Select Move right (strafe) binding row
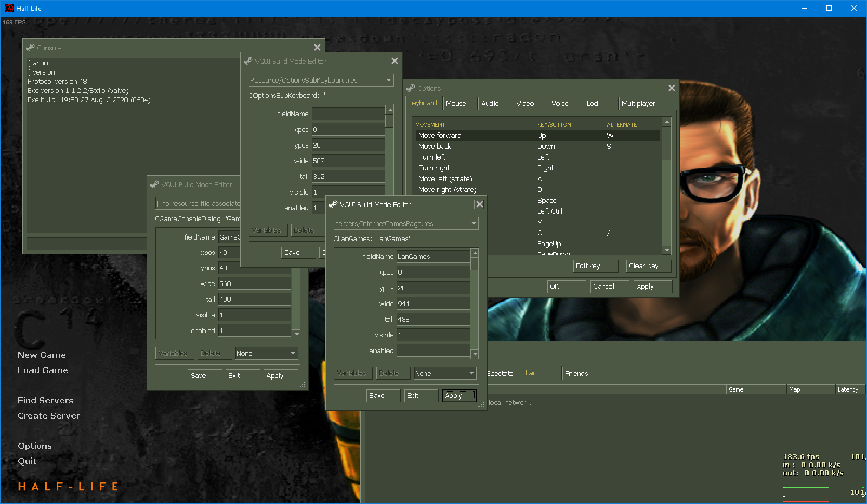The width and height of the screenshot is (867, 504). click(538, 189)
